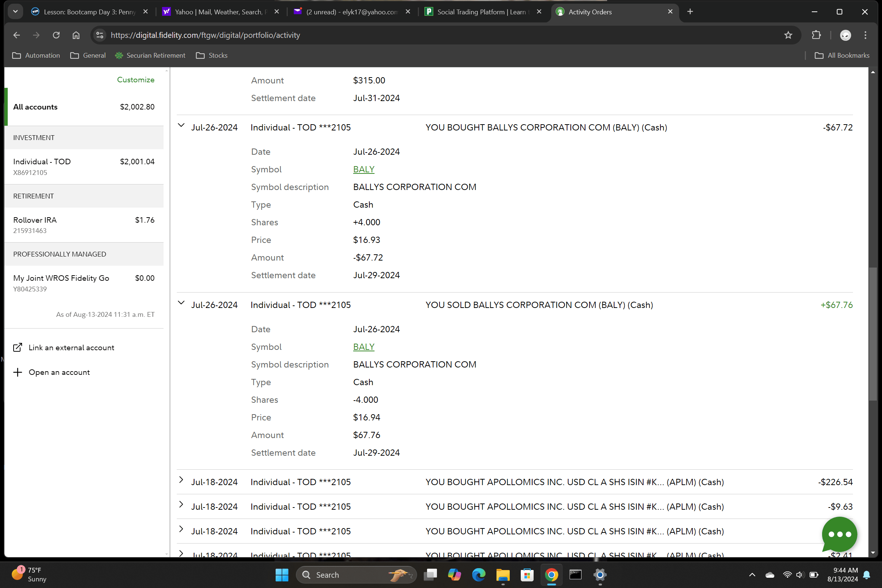Viewport: 882px width, 588px height.
Task: Open the BALY symbol link under bought transaction
Action: coord(363,169)
